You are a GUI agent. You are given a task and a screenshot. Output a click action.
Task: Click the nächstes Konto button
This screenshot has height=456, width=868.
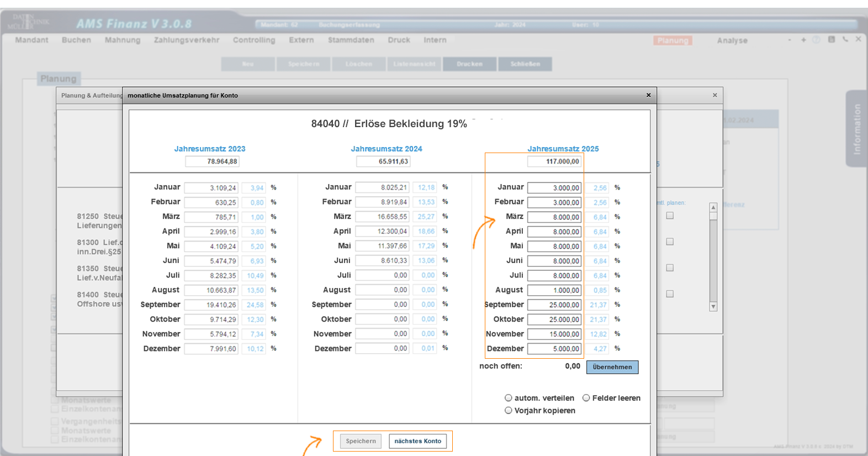(x=417, y=441)
